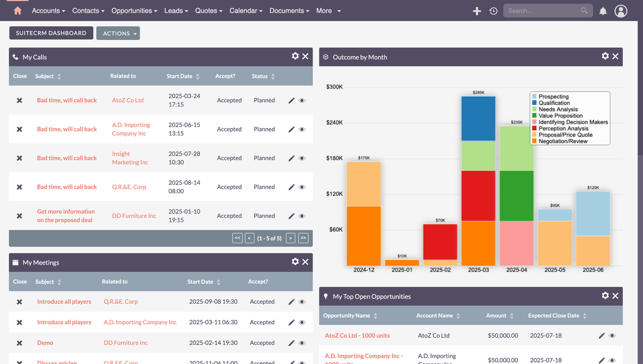Close the DD Furniture Inc call row
The height and width of the screenshot is (364, 643).
click(20, 216)
